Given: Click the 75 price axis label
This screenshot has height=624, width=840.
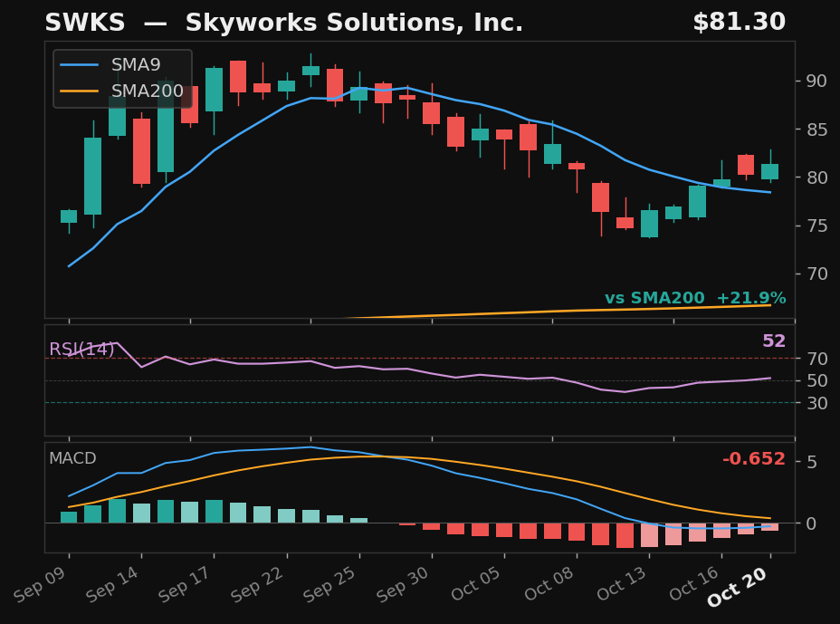Looking at the screenshot, I should coord(816,226).
